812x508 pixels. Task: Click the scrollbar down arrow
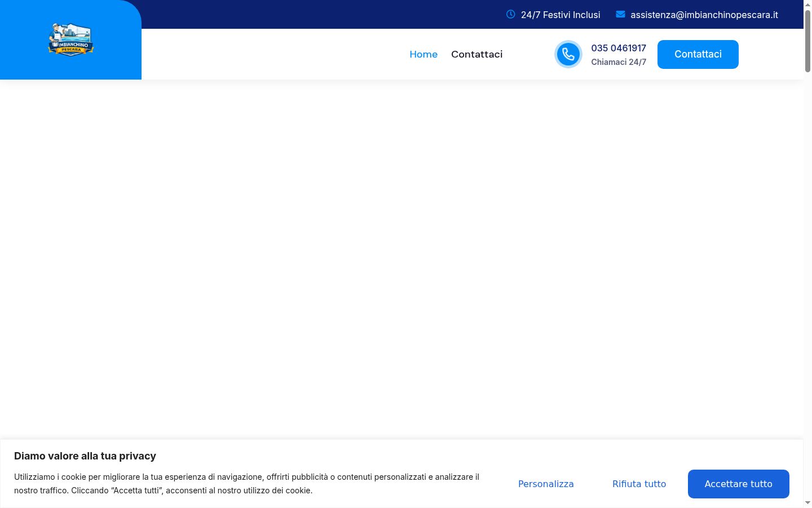[x=807, y=503]
